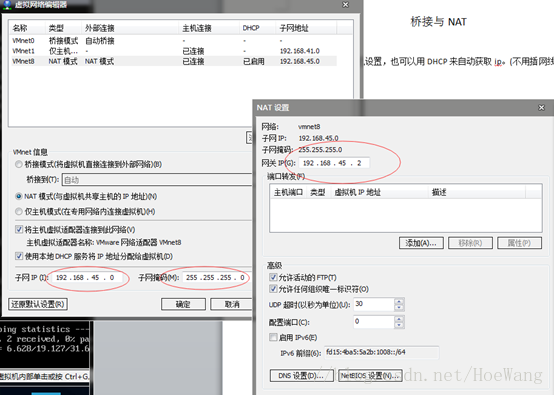Click the 还原默认设置 button
This screenshot has height=395, width=554.
tap(38, 304)
